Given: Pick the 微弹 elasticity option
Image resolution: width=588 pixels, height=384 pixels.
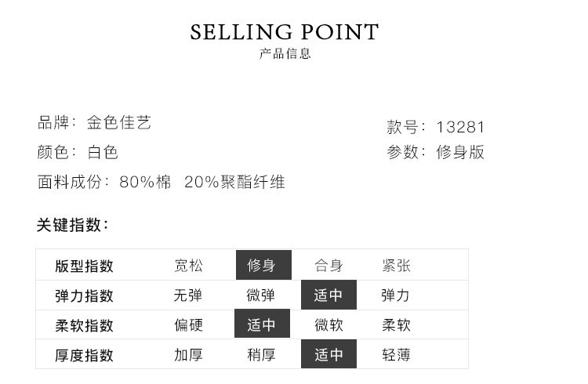Looking at the screenshot, I should coord(261,295).
